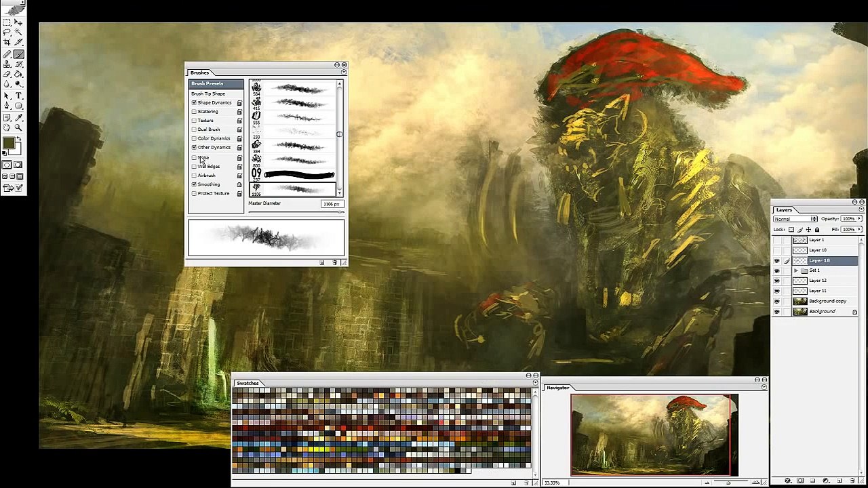Screen dimensions: 868x488
Task: Uncheck Other Dynamics brush option
Action: tap(194, 147)
